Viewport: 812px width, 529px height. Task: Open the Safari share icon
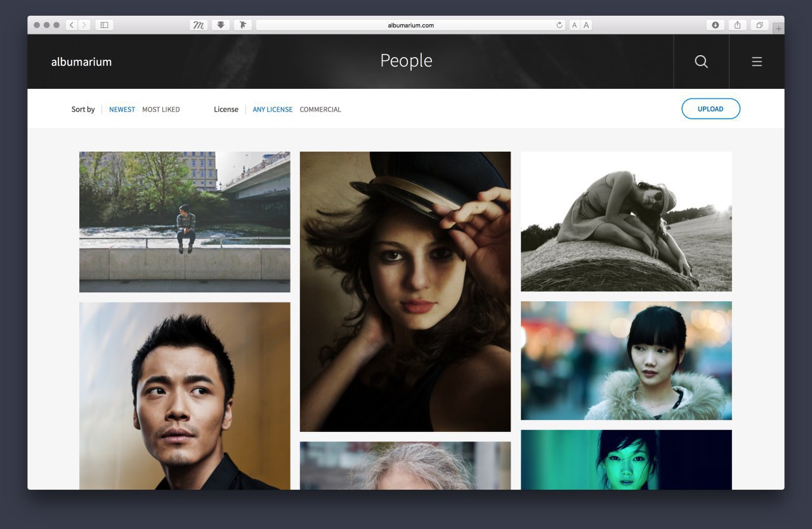(x=737, y=25)
